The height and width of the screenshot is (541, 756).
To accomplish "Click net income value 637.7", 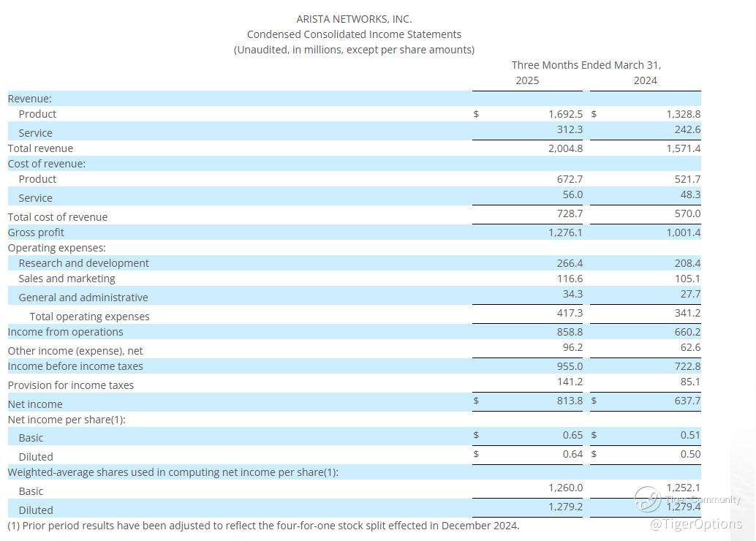I will (687, 401).
